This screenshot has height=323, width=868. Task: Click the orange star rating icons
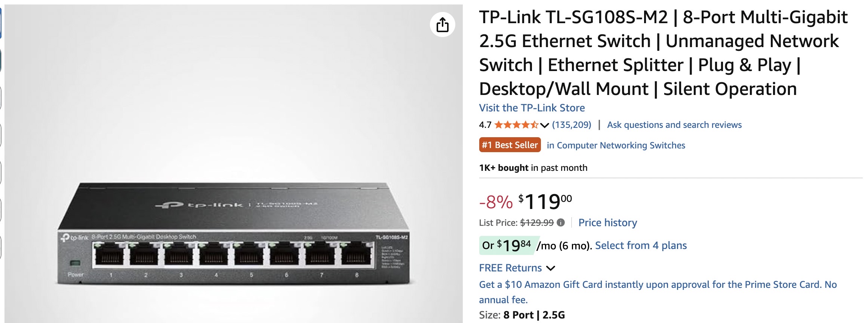pos(516,125)
